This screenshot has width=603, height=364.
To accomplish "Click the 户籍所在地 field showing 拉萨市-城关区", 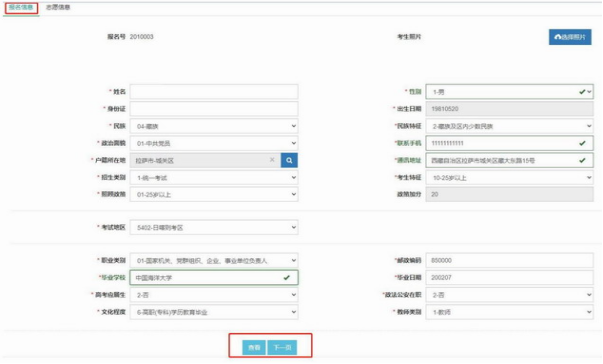I will tap(205, 160).
